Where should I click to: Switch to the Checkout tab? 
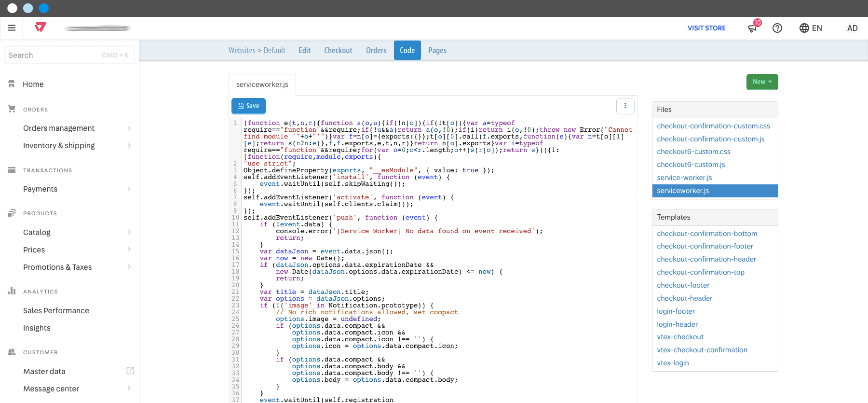click(x=338, y=50)
